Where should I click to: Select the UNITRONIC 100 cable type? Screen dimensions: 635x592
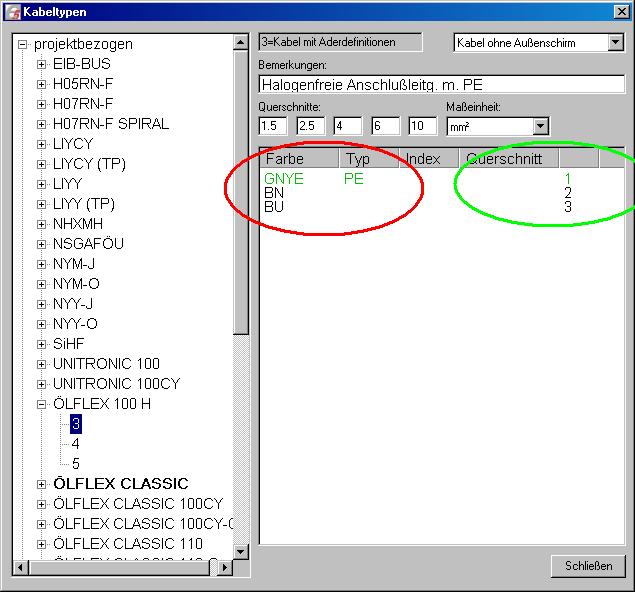(x=107, y=364)
